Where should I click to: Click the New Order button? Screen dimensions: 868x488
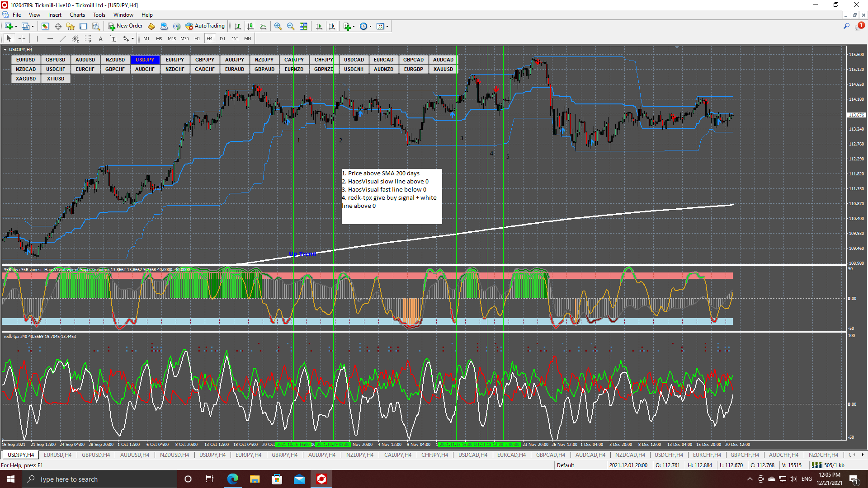[125, 26]
